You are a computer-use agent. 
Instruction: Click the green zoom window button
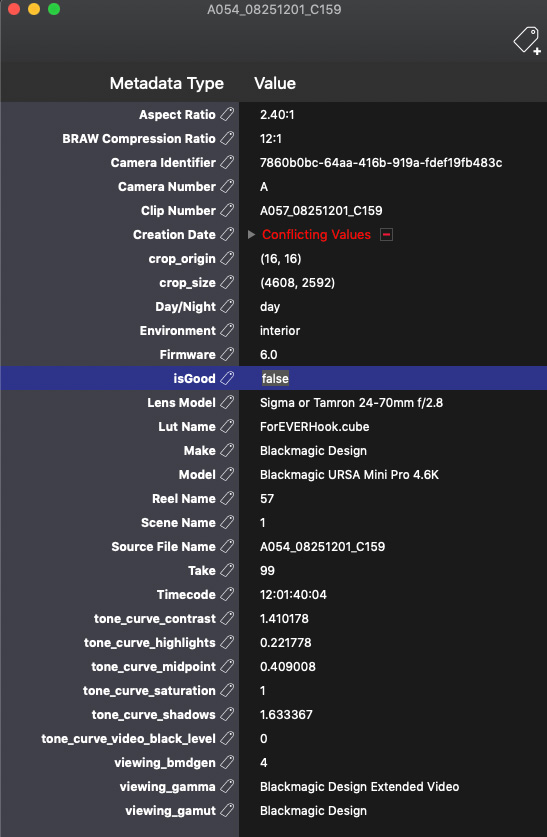tap(54, 9)
